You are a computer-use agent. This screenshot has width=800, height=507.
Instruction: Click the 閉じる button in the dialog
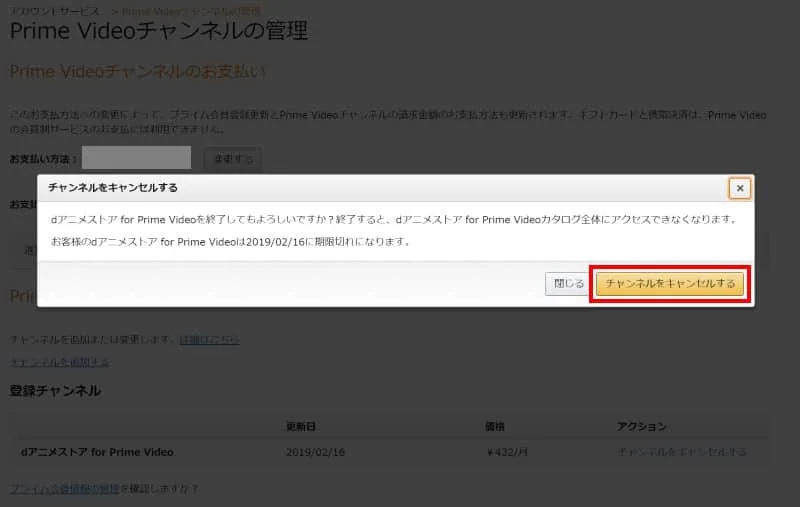click(x=568, y=284)
